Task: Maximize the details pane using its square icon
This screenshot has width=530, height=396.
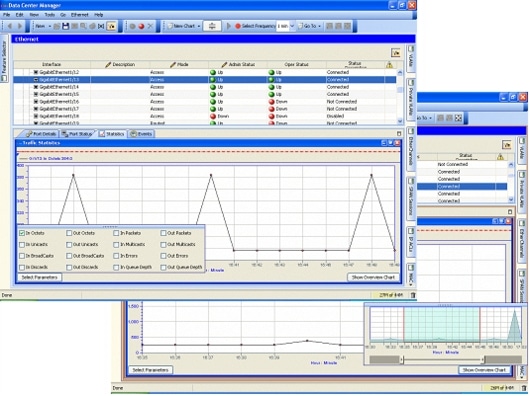Action: [399, 134]
